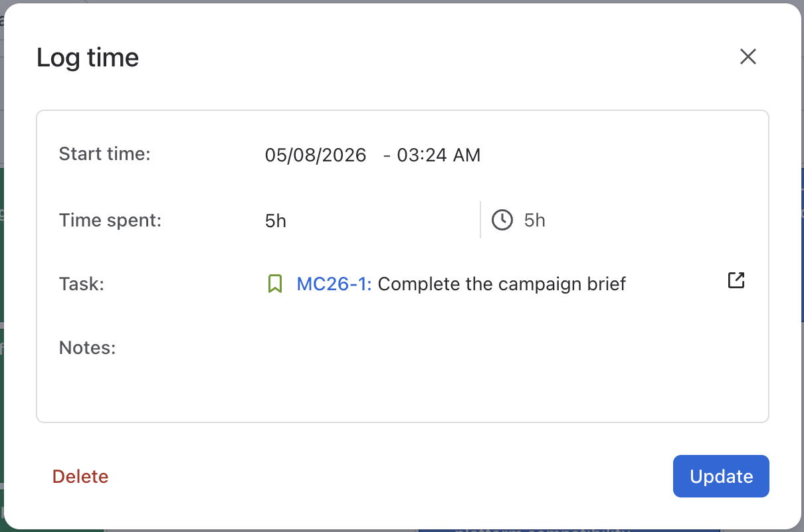
Task: Click the 'Complete the campaign brief' task title
Action: 502,284
